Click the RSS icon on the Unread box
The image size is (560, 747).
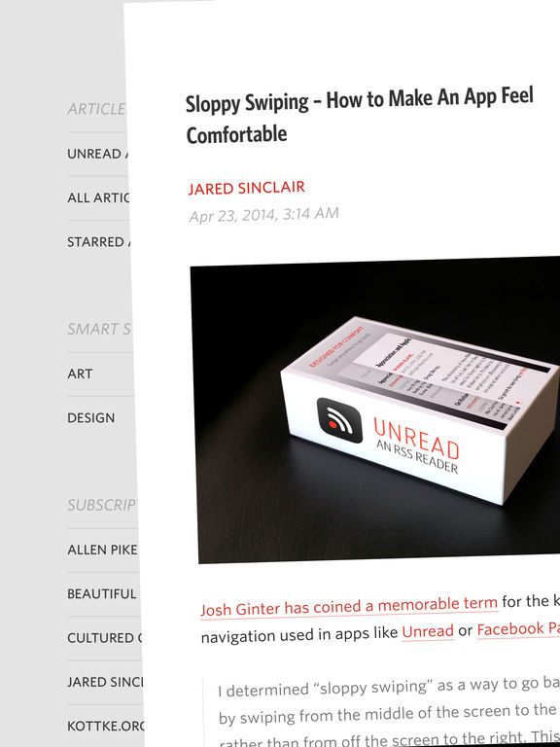[x=339, y=420]
